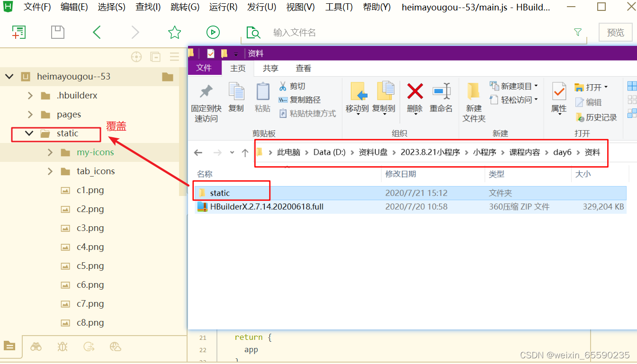Click the copy path ribbon item
The height and width of the screenshot is (364, 637).
(x=299, y=100)
